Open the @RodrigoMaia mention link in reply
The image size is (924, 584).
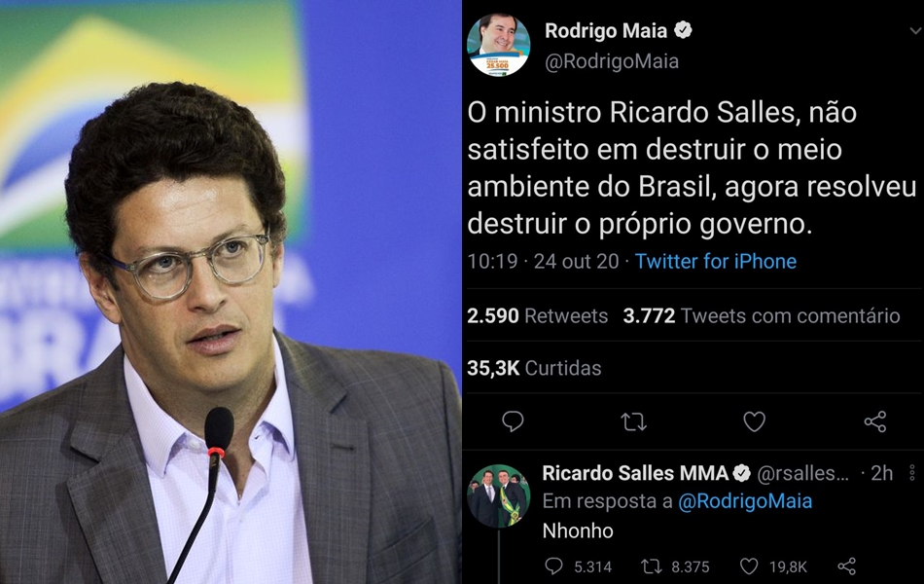point(745,501)
